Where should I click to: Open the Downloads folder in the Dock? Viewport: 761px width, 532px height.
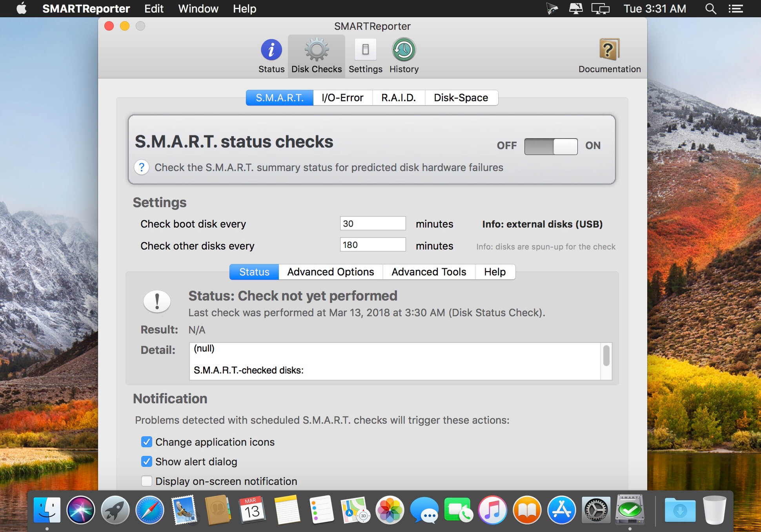click(x=680, y=510)
